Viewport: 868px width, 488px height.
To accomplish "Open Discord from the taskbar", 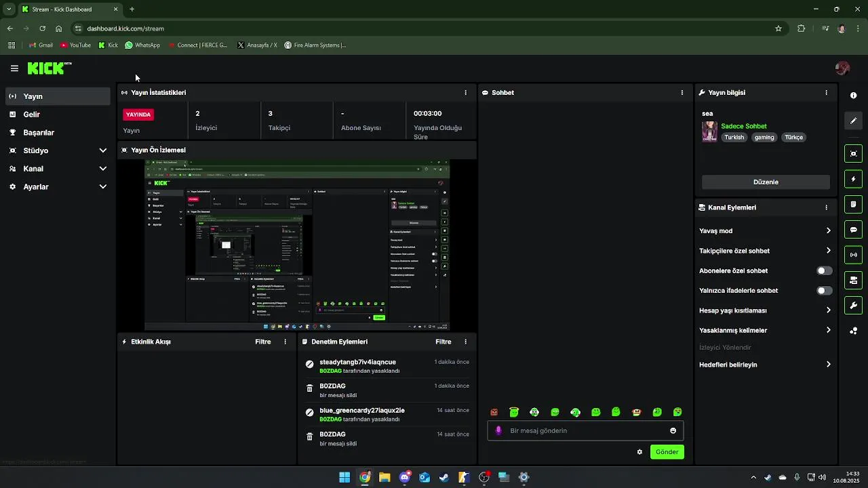I will 405,477.
